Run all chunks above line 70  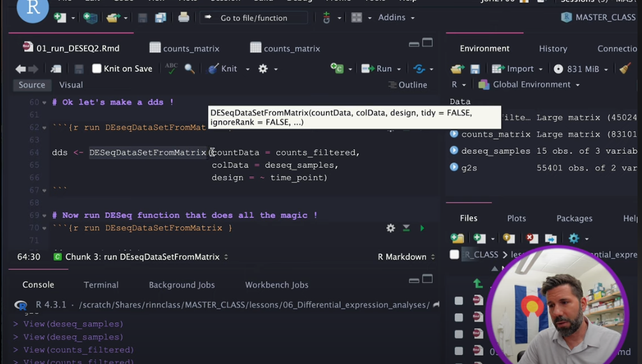[406, 228]
